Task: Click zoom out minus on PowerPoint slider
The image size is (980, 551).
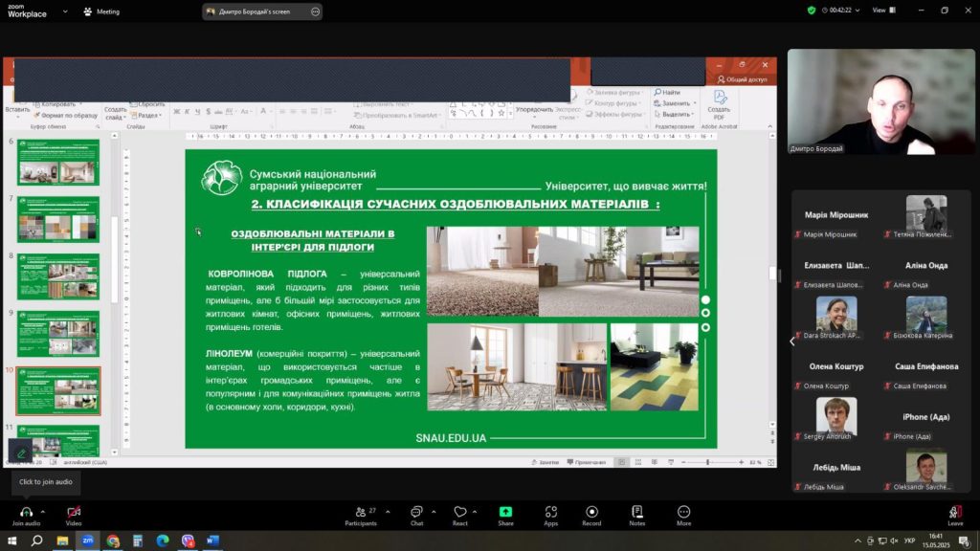Action: [683, 462]
